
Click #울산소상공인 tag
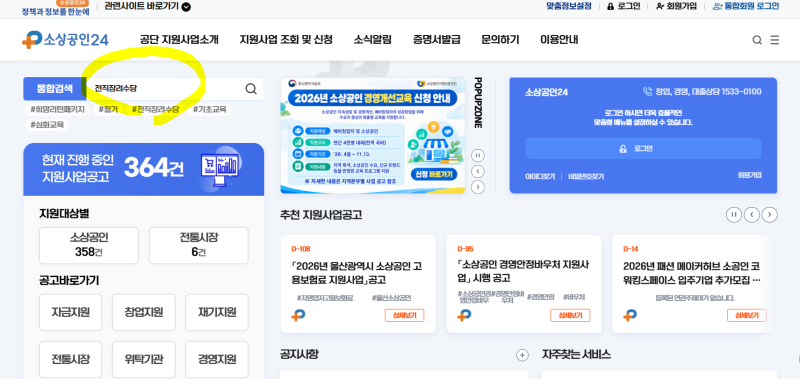click(x=391, y=298)
